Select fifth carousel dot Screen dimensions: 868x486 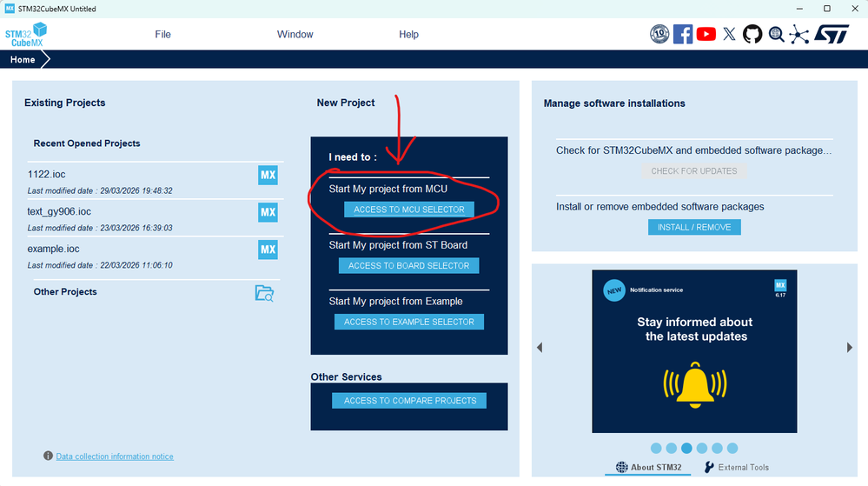[x=718, y=448]
